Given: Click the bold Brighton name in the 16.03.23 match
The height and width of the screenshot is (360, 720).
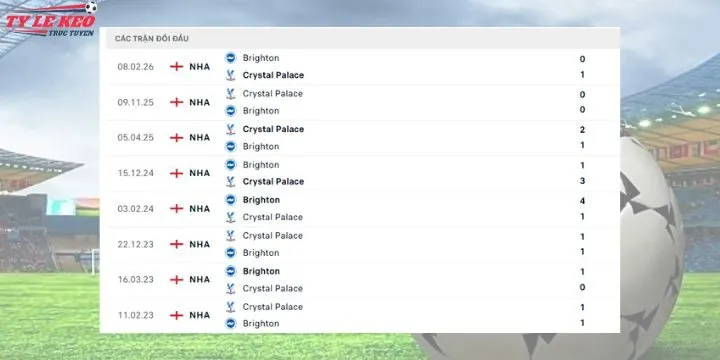Looking at the screenshot, I should point(261,271).
